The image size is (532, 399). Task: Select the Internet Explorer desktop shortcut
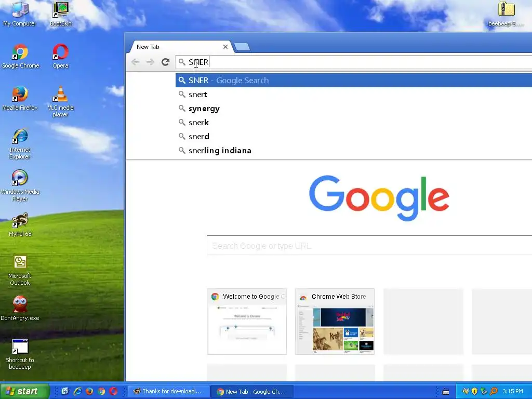tap(20, 143)
